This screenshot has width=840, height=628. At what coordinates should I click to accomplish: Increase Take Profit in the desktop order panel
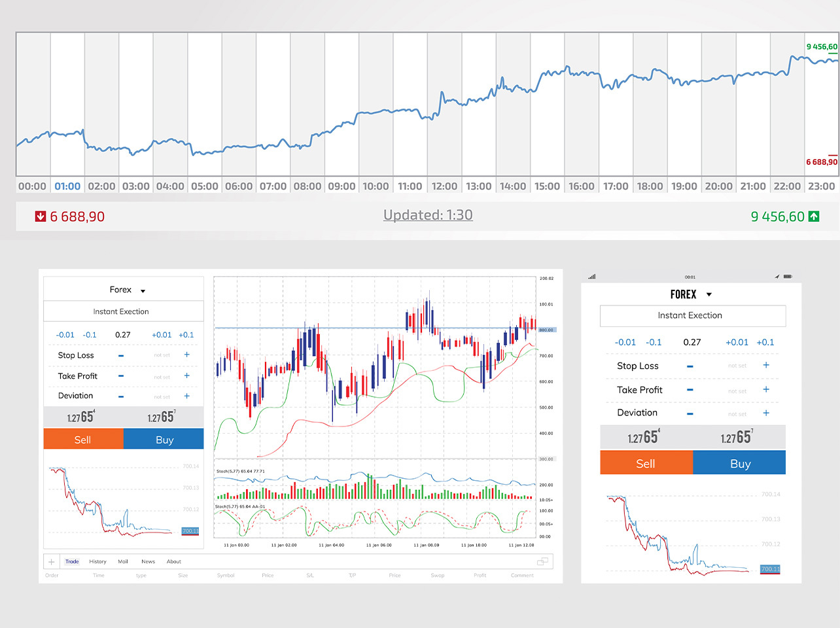[x=186, y=375]
